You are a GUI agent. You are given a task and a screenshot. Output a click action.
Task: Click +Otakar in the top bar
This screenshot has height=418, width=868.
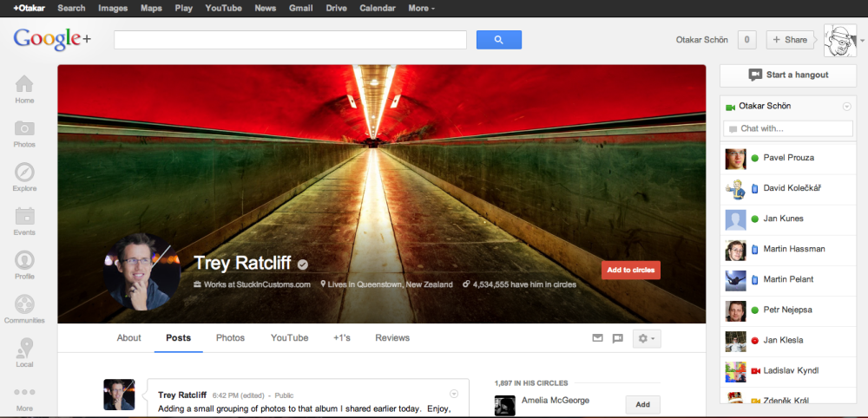(x=30, y=9)
